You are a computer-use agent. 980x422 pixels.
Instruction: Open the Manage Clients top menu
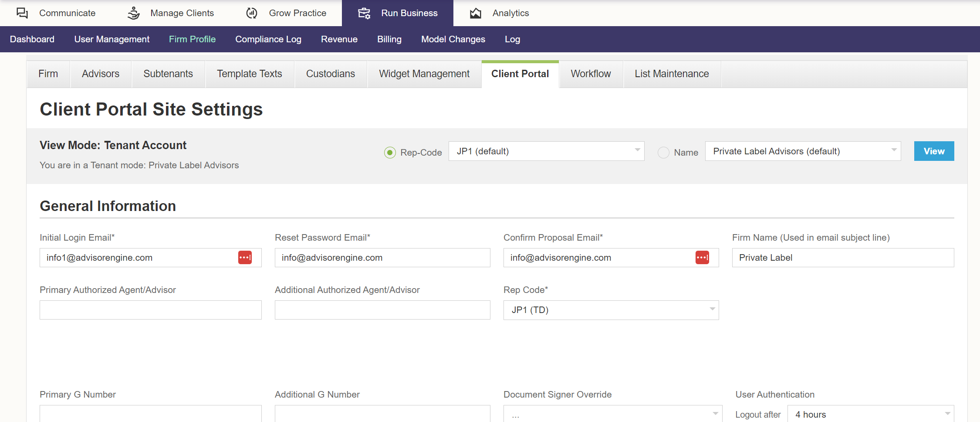[171, 13]
